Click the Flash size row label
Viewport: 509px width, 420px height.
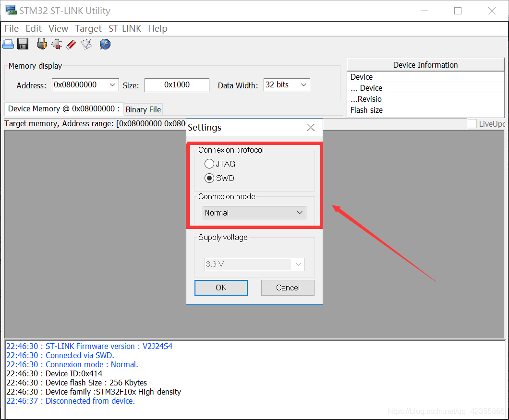pyautogui.click(x=366, y=110)
